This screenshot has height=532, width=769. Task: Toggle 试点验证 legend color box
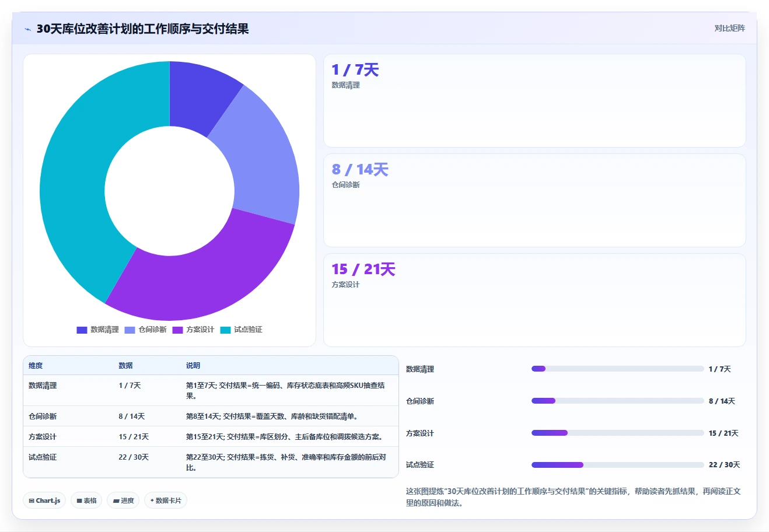coord(225,330)
